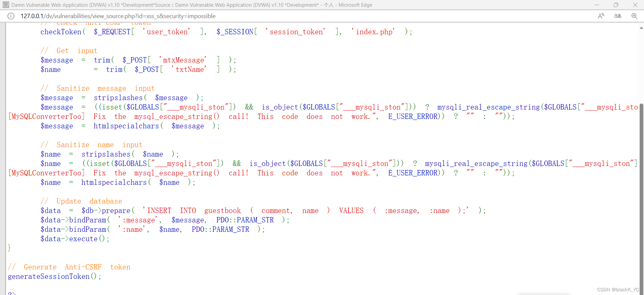The width and height of the screenshot is (644, 295).
Task: Click the 'session_token' string
Action: click(295, 32)
